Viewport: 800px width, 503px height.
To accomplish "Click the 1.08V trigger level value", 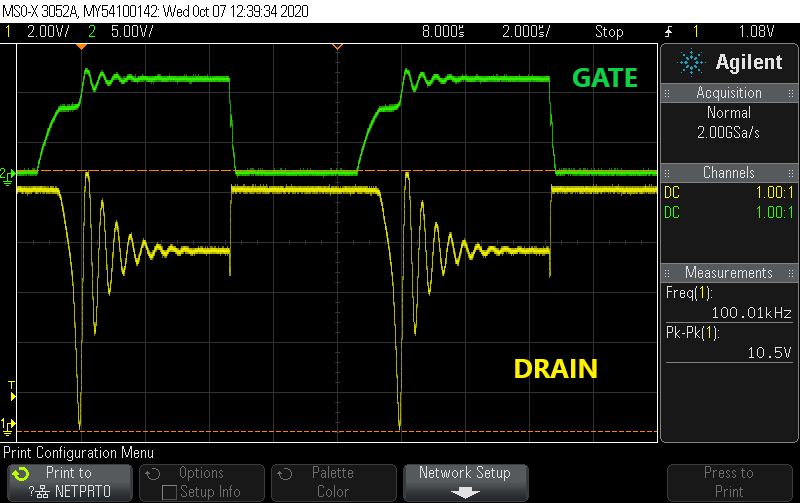I will coord(756,32).
